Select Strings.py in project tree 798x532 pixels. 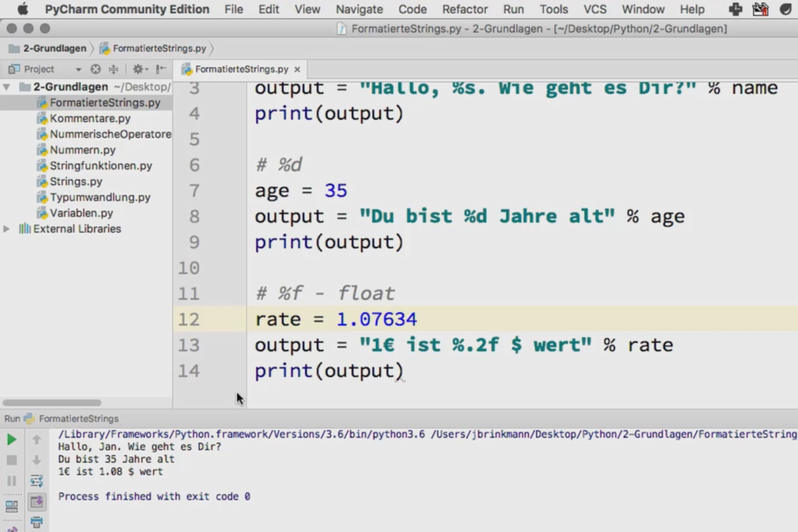pyautogui.click(x=69, y=182)
